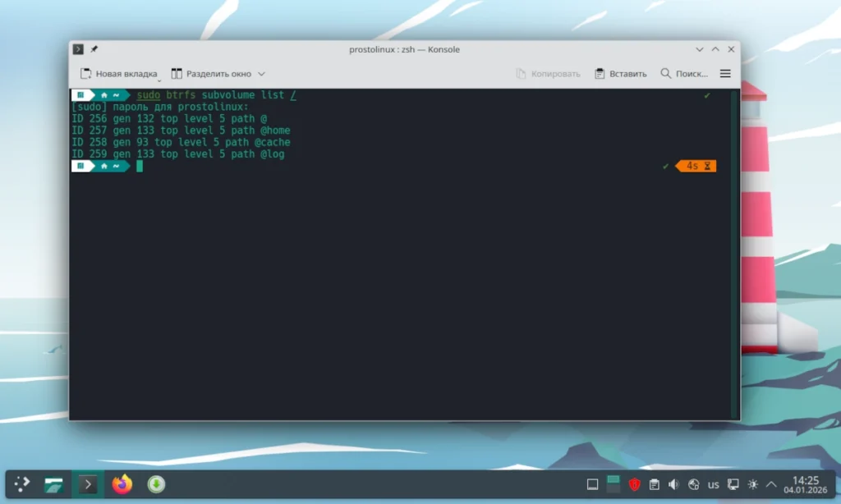The width and height of the screenshot is (841, 504).
Task: Open the red shield security tray icon
Action: click(x=635, y=484)
